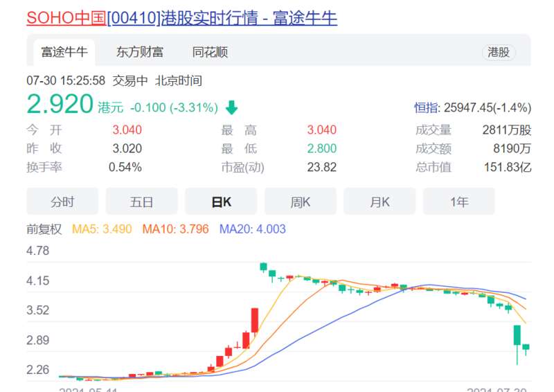Select the 五日 chart tab
This screenshot has height=392, width=554.
(x=141, y=202)
